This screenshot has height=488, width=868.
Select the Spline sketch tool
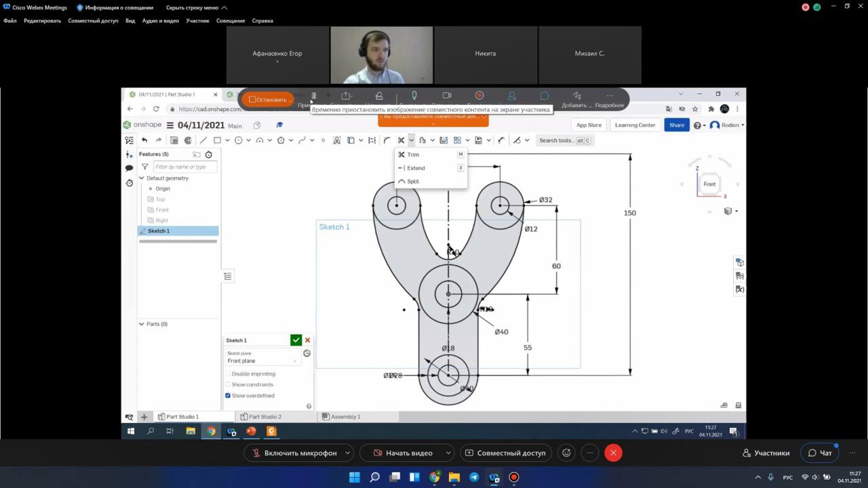[302, 140]
